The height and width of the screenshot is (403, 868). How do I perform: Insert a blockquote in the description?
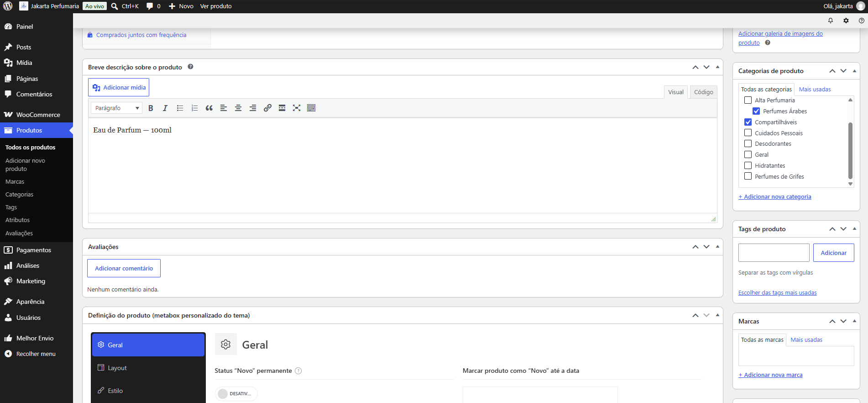tap(209, 108)
